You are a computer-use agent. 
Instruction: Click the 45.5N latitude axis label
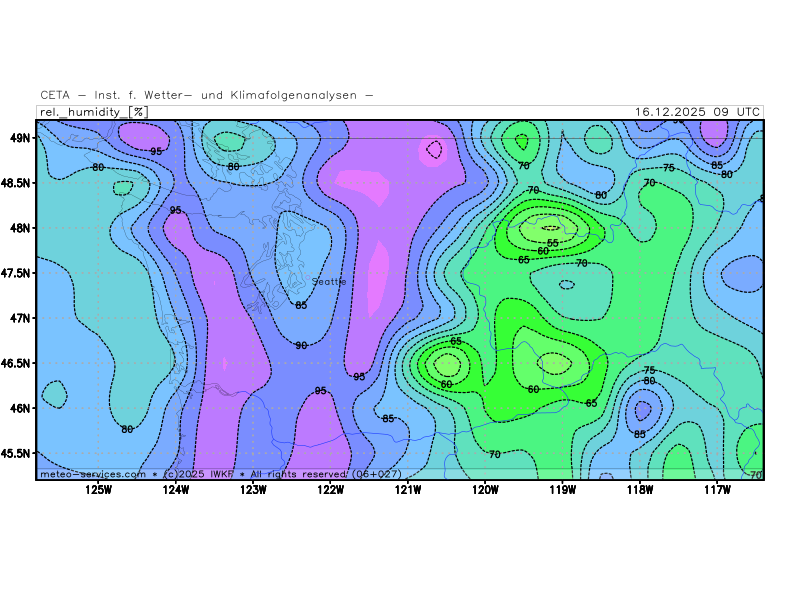[x=17, y=453]
